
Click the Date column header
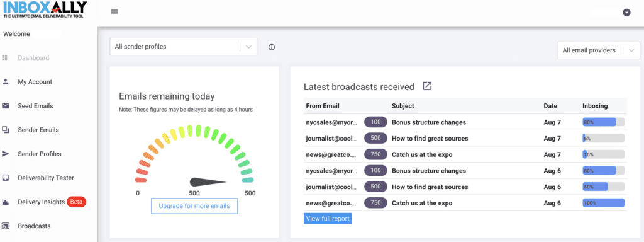550,106
